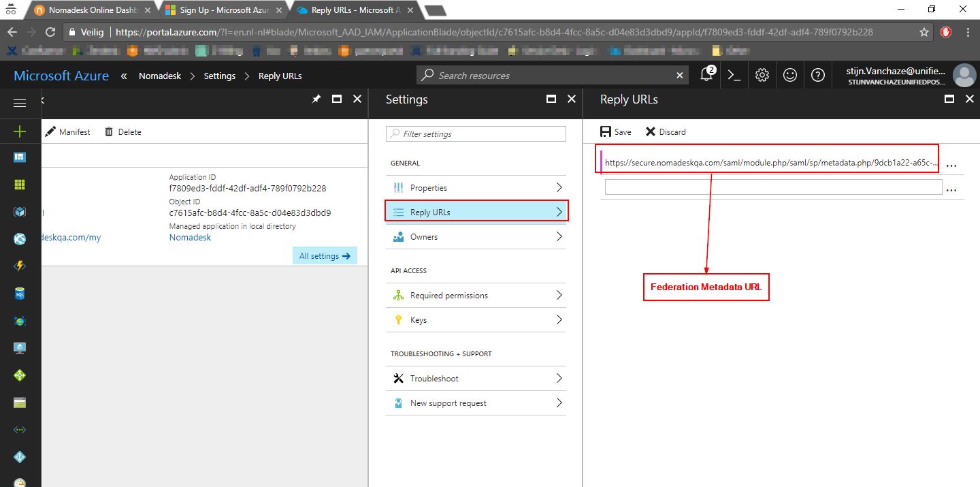Reload the browser page
Viewport: 980px width, 487px height.
(50, 32)
